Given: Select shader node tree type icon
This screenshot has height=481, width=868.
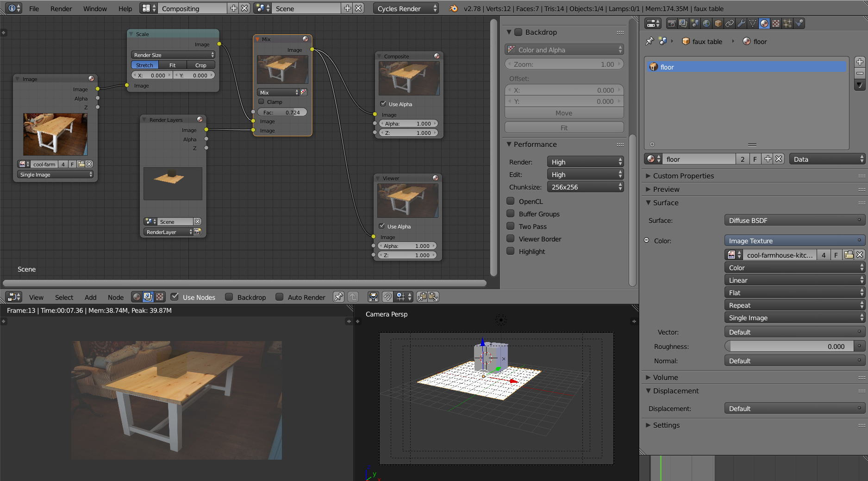Looking at the screenshot, I should tap(137, 297).
